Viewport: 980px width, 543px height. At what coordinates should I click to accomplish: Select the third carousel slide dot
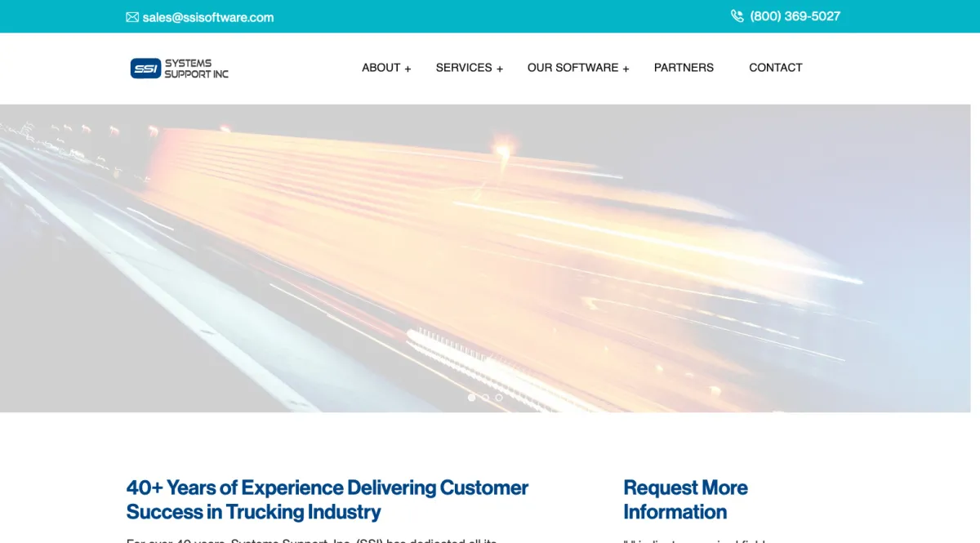[499, 398]
